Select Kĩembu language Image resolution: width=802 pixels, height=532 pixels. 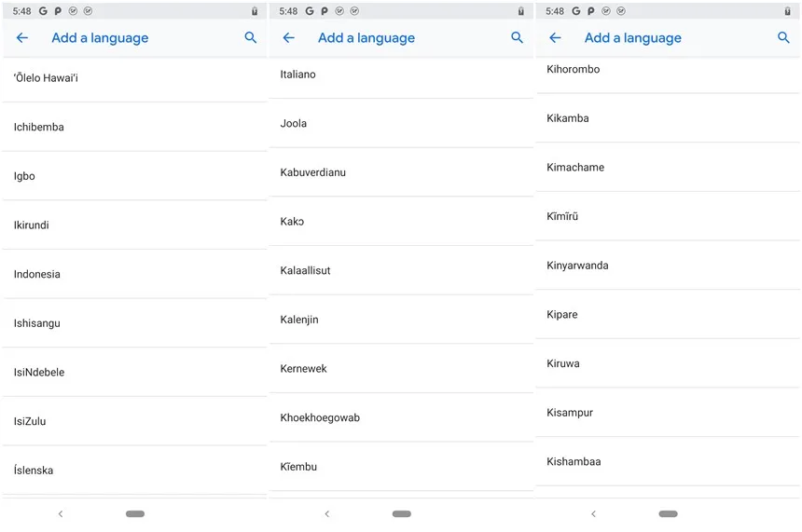point(402,467)
